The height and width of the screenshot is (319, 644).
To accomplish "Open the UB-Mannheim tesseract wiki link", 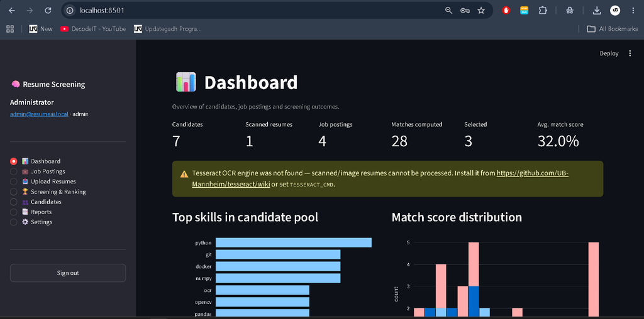I will 532,173.
